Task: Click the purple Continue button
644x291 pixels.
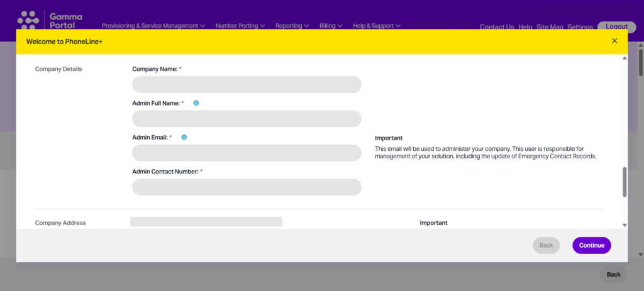Action: (591, 246)
